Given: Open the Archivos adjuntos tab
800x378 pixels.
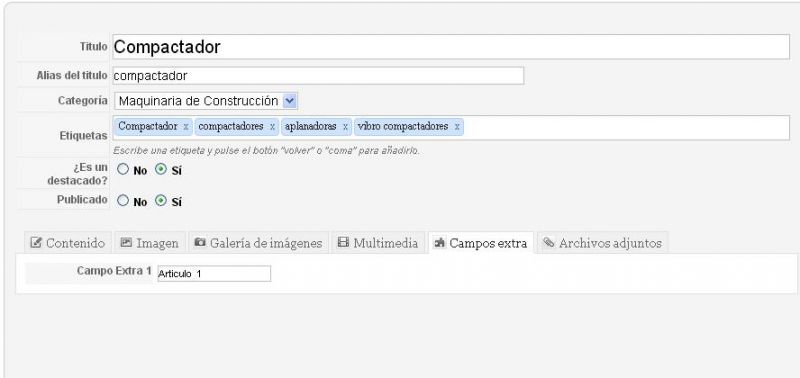Looking at the screenshot, I should [603, 243].
